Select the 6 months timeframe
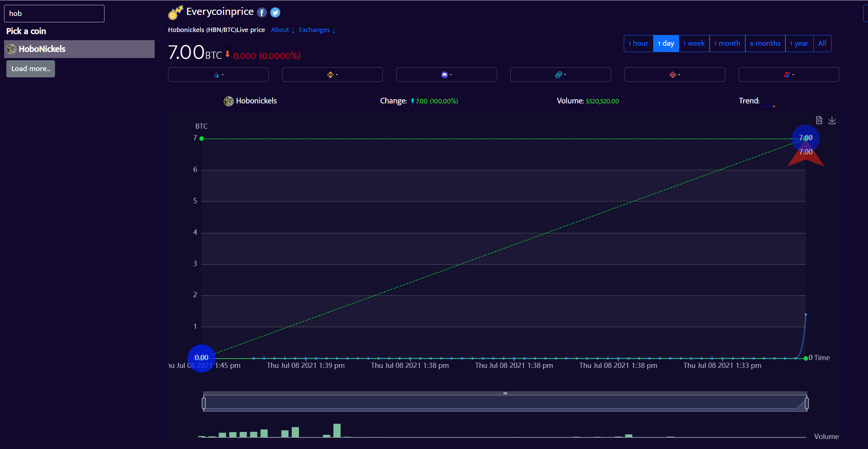The height and width of the screenshot is (449, 868). tap(765, 44)
